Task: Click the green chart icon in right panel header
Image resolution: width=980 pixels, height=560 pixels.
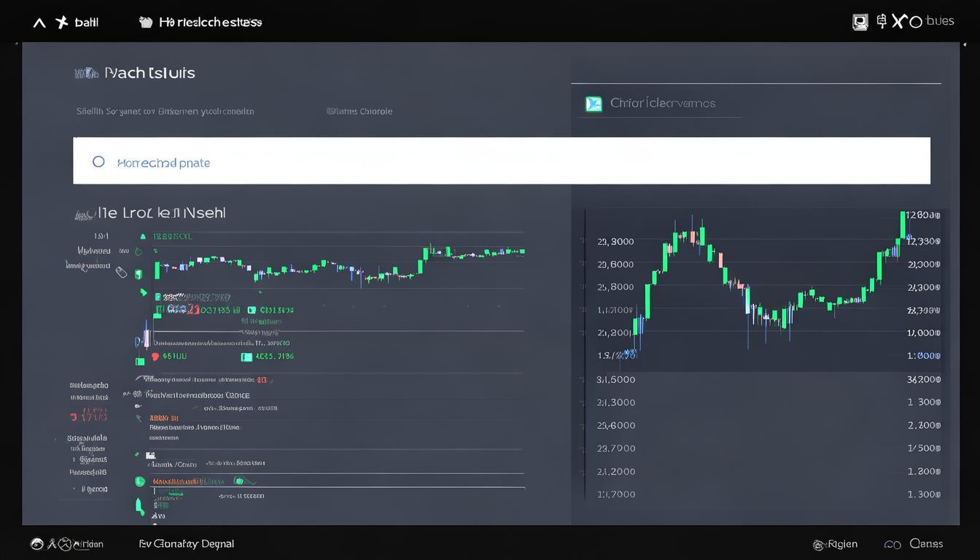Action: click(x=594, y=104)
